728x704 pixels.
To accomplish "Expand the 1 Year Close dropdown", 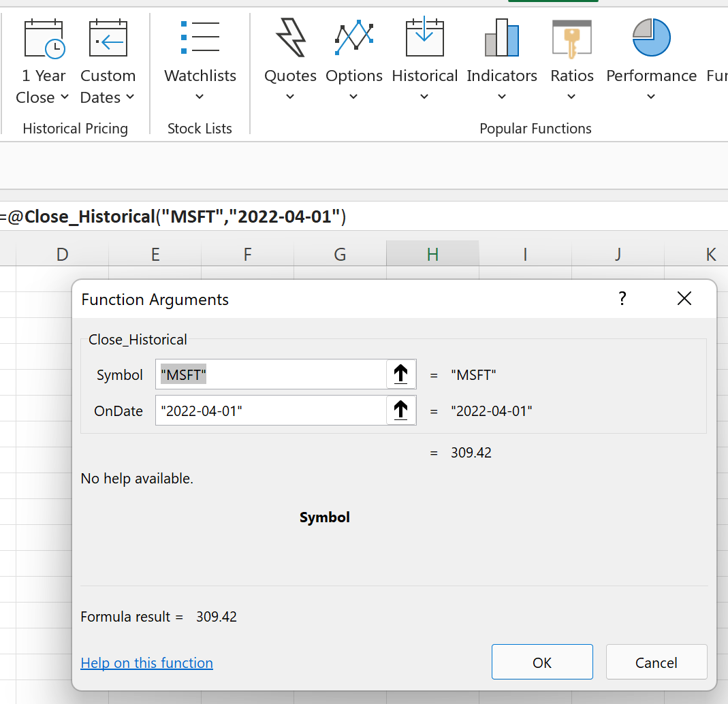I will pos(65,97).
